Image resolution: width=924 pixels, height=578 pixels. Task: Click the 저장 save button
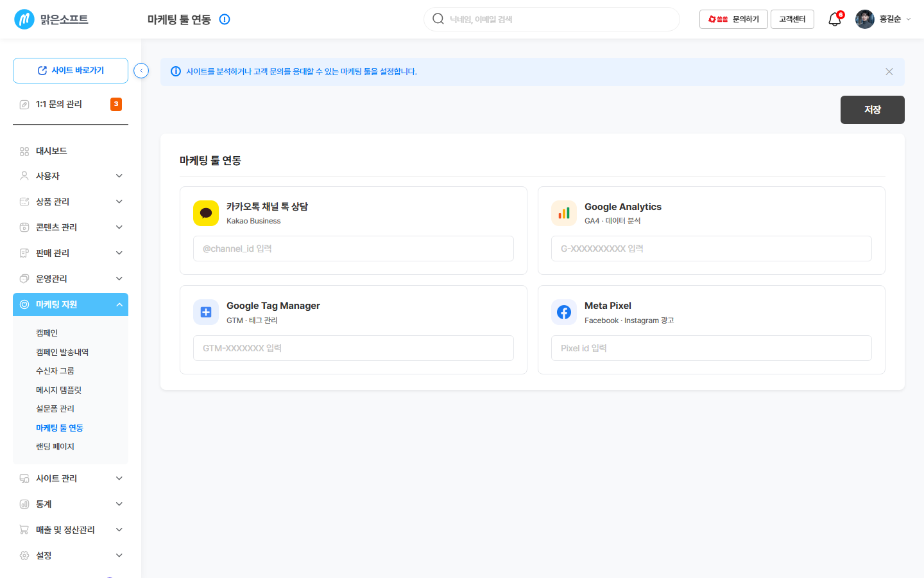[873, 110]
